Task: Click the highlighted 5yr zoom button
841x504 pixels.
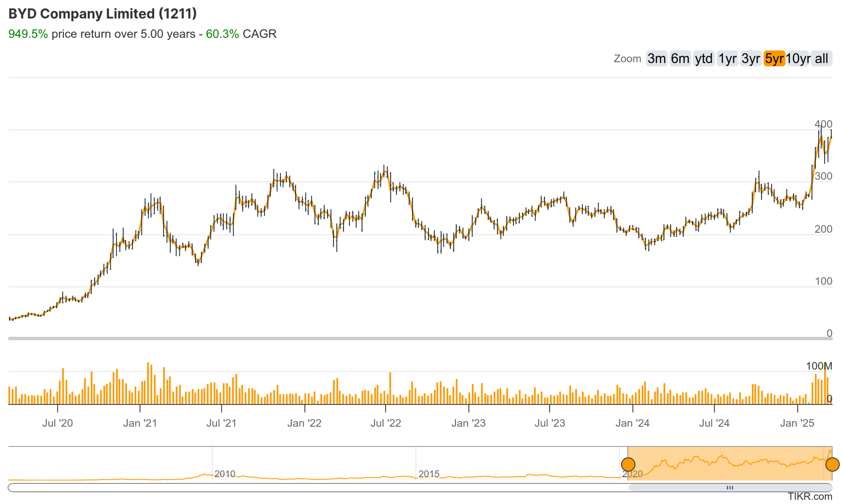Action: (774, 58)
